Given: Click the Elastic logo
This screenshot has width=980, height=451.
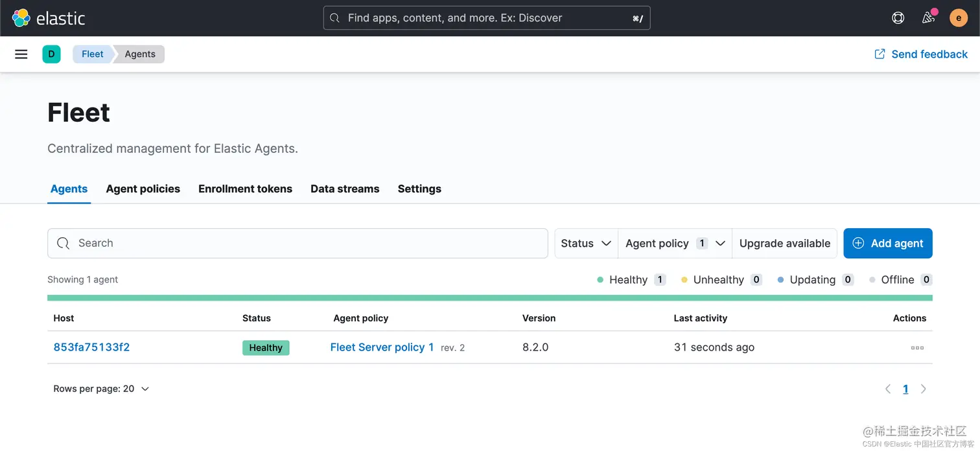Looking at the screenshot, I should tap(49, 18).
